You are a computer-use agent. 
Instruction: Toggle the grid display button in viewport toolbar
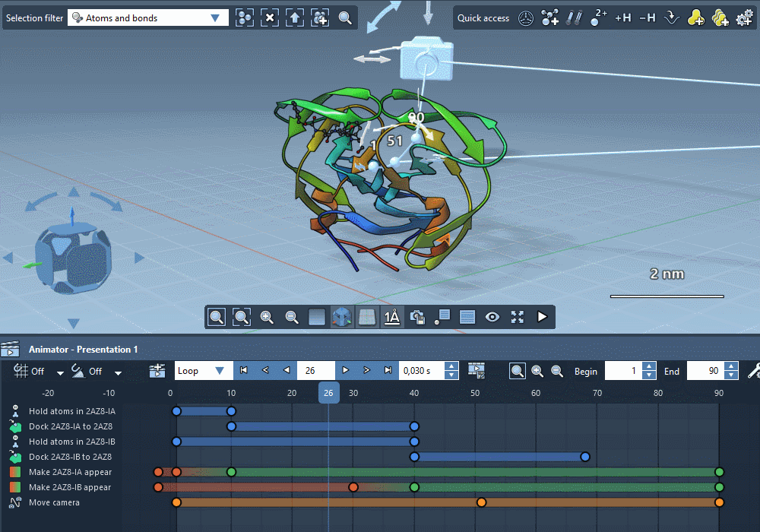click(x=366, y=317)
